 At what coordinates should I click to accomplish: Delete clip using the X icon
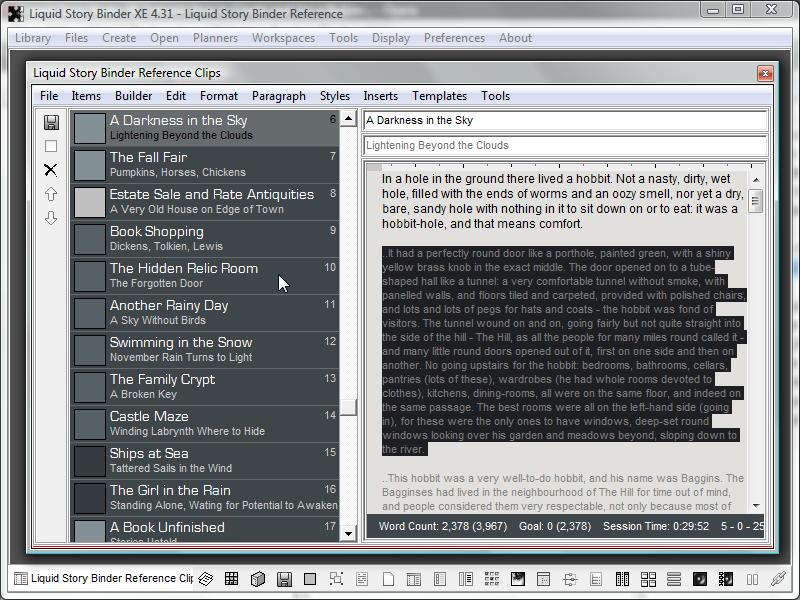[x=51, y=170]
